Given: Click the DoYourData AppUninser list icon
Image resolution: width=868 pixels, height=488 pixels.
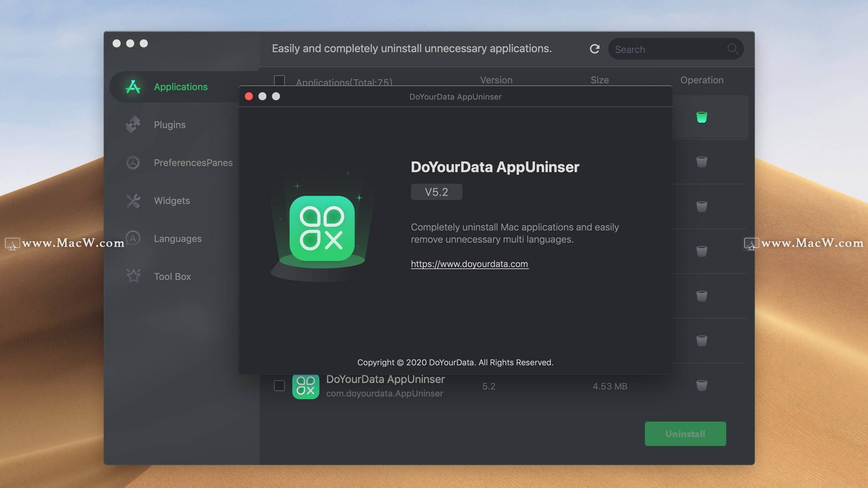Looking at the screenshot, I should click(x=305, y=386).
